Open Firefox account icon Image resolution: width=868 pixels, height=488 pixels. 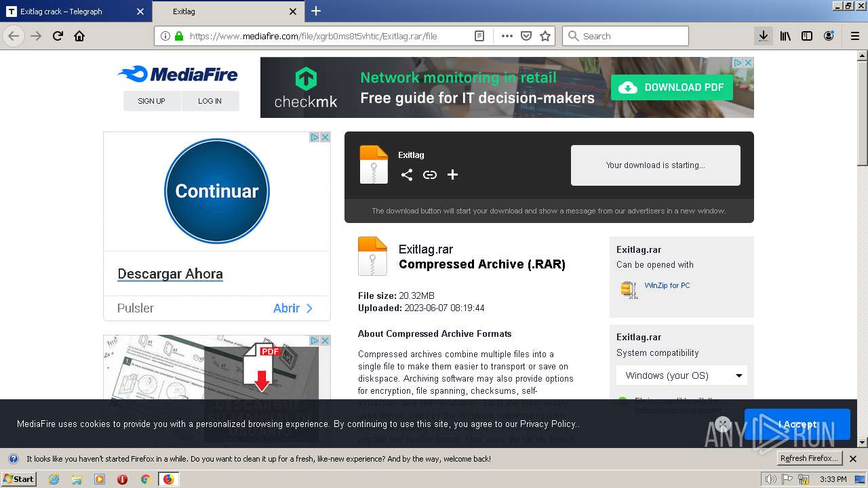829,36
